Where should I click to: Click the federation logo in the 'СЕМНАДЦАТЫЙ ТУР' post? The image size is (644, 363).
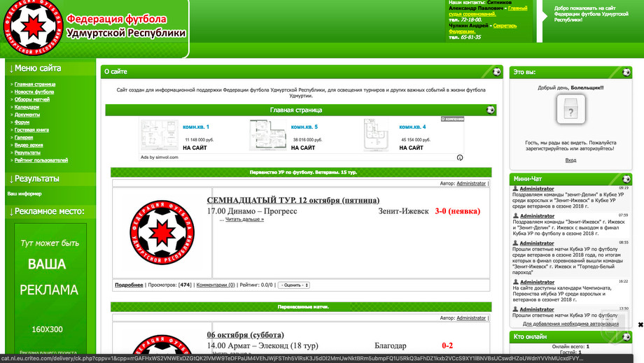pyautogui.click(x=162, y=233)
